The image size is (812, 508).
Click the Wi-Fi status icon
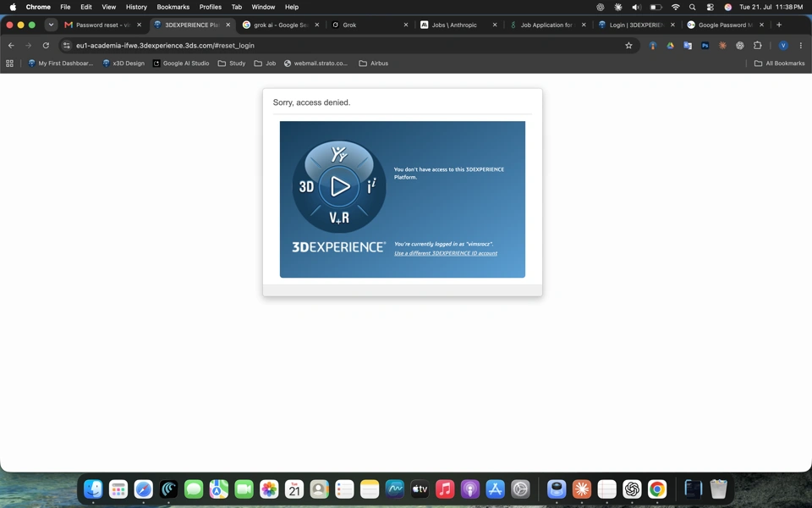coord(675,8)
